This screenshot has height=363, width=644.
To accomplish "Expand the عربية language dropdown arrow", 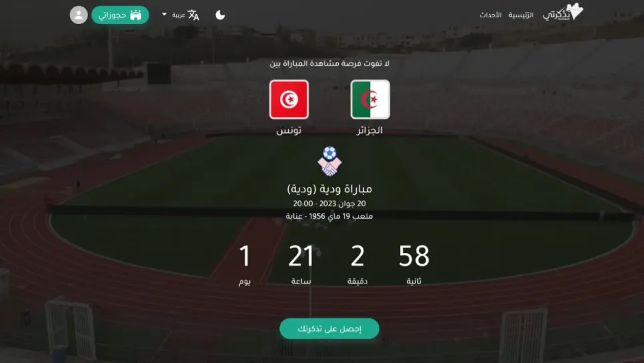I will pyautogui.click(x=164, y=15).
